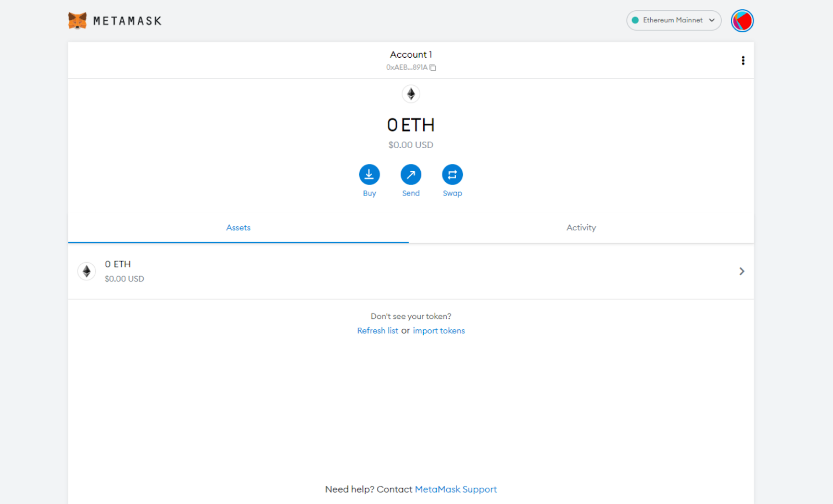Screen dimensions: 833x504
Task: Open the Ethereum Mainnet network selector
Action: (673, 20)
